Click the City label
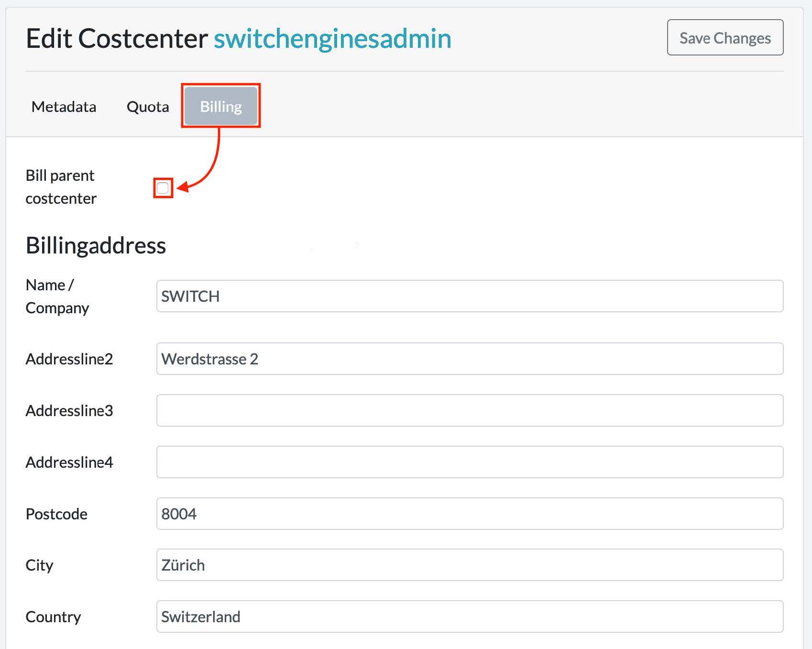 coord(39,565)
